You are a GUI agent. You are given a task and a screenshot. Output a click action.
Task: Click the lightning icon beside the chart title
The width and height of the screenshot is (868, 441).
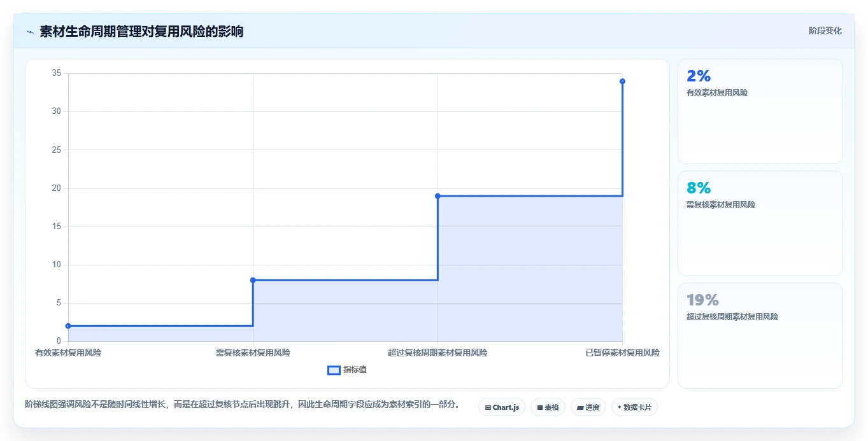pos(30,31)
